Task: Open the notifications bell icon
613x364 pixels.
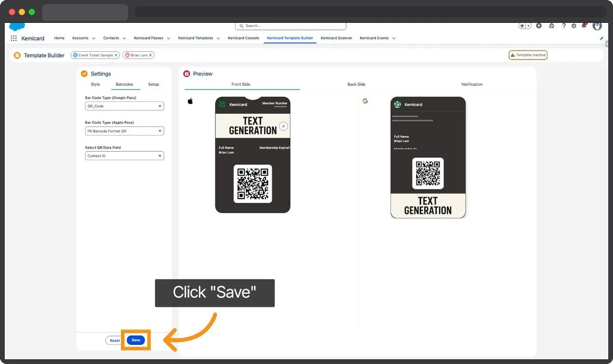Action: pos(584,26)
